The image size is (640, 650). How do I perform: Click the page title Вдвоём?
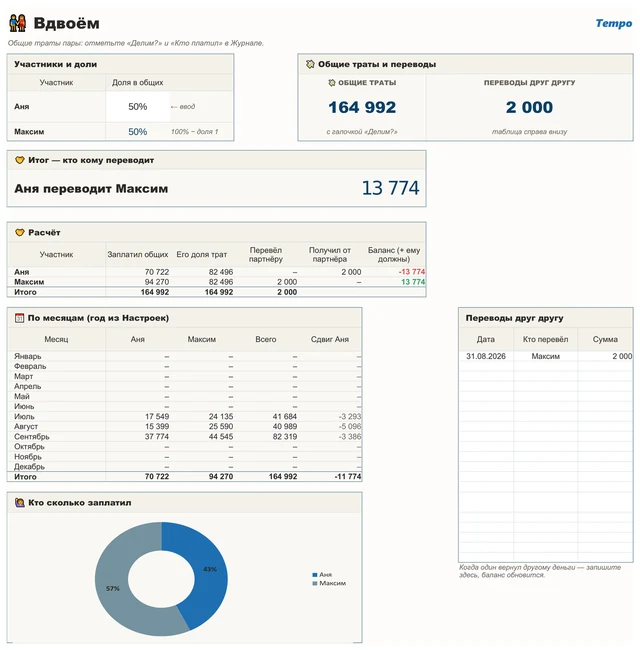pos(66,23)
